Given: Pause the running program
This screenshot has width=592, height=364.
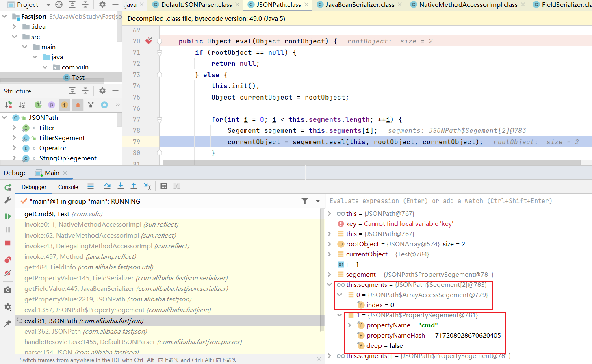Looking at the screenshot, I should click(x=8, y=230).
